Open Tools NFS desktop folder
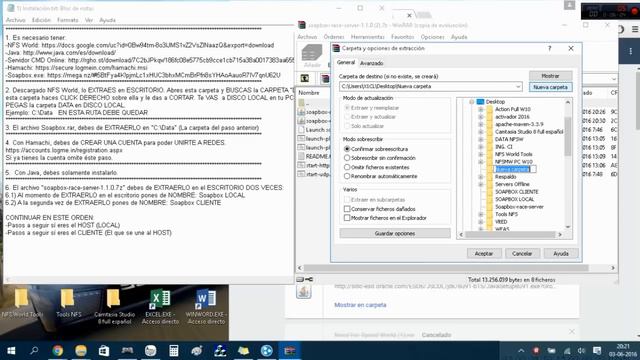Screen dimensions: 640x360 (x=68, y=303)
